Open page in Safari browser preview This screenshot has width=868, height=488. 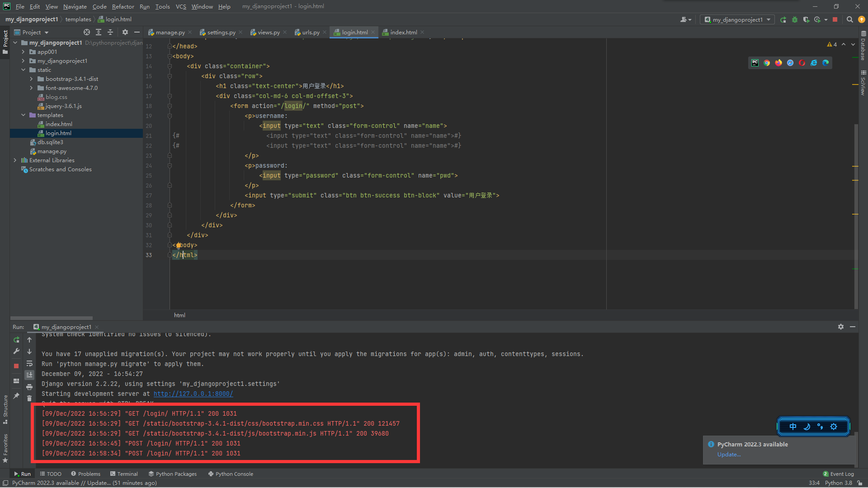point(790,63)
